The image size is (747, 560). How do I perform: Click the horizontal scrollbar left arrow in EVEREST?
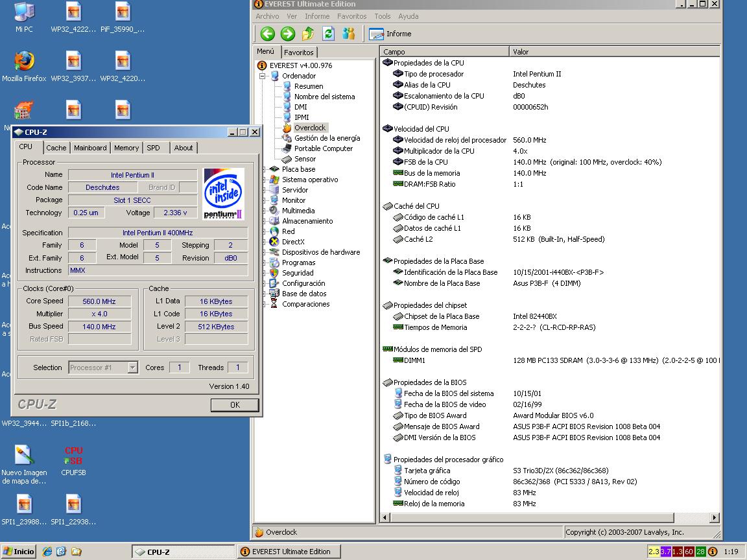(385, 518)
